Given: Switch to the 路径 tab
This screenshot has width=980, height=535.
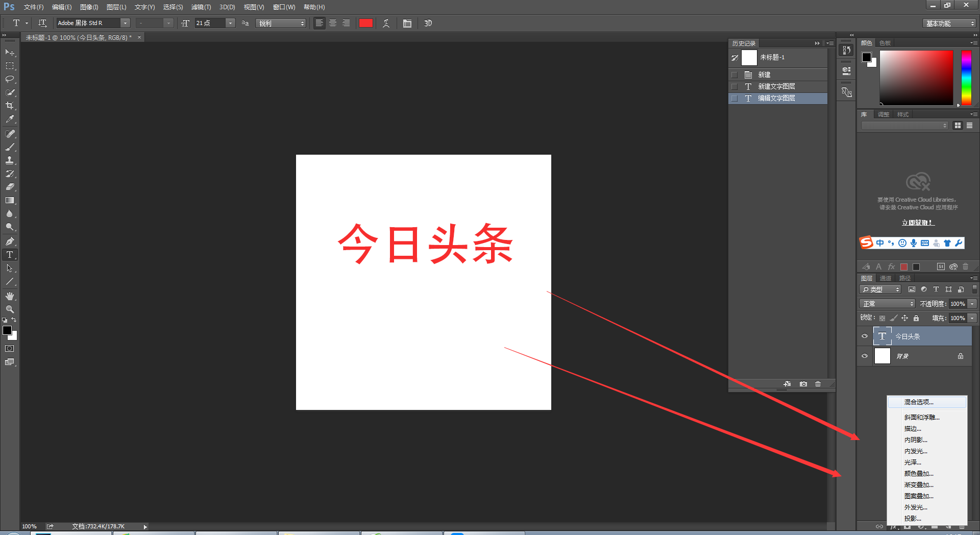Looking at the screenshot, I should [905, 278].
